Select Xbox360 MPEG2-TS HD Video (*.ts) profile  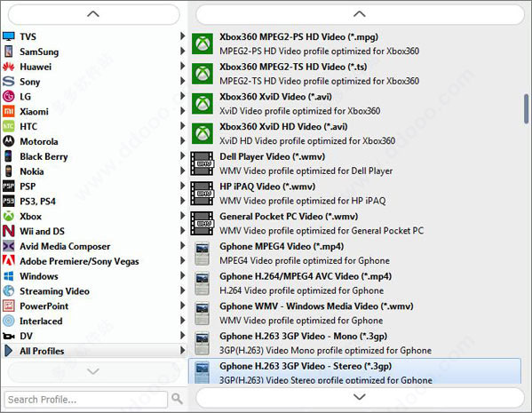click(x=355, y=74)
